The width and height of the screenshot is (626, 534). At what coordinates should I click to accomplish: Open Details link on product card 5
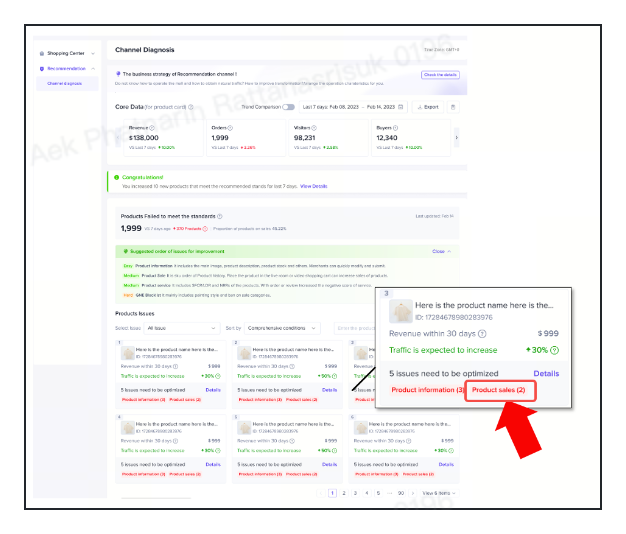point(330,465)
